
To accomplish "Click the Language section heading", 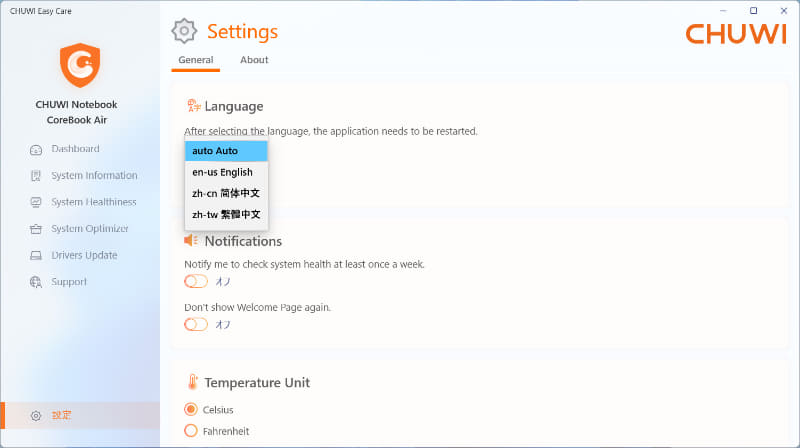I will 234,106.
